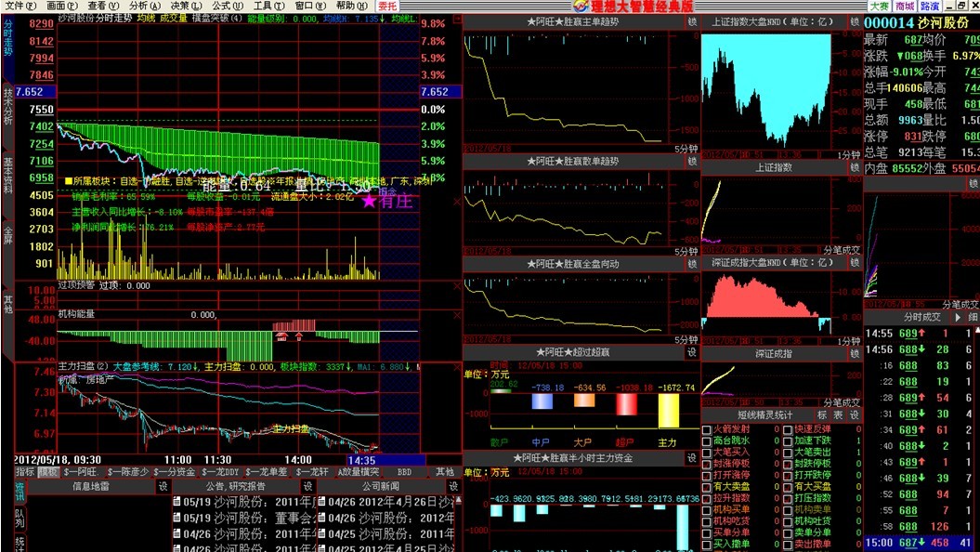This screenshot has width=980, height=552.
Task: Select the 其他 template tab at bottom
Action: pyautogui.click(x=445, y=472)
